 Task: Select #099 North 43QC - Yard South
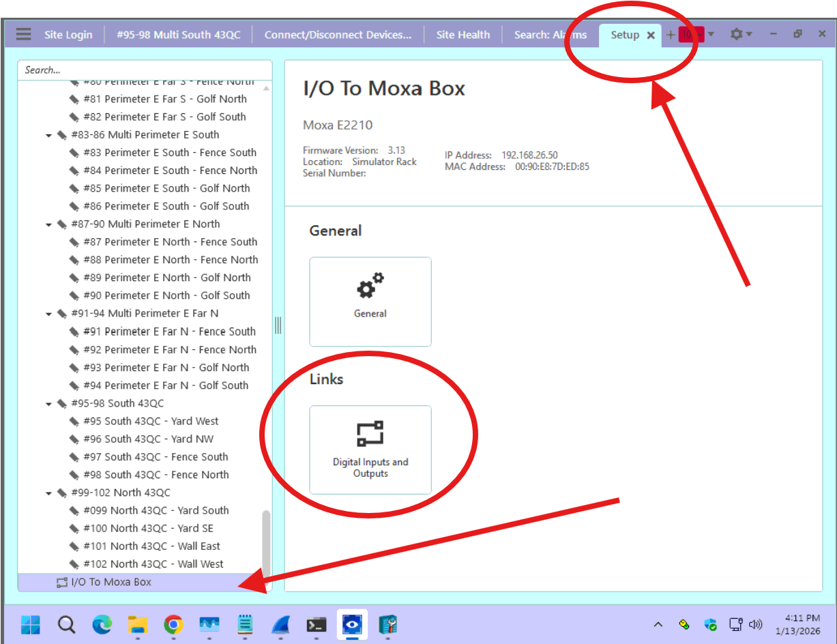pos(156,510)
